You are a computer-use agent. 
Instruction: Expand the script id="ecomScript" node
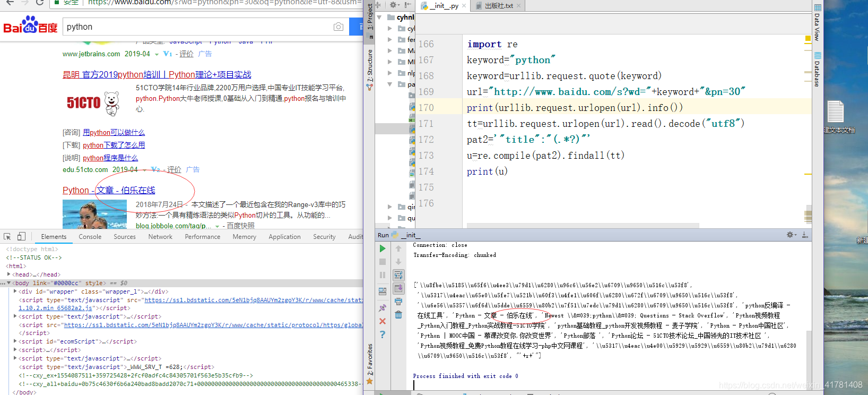(15, 341)
